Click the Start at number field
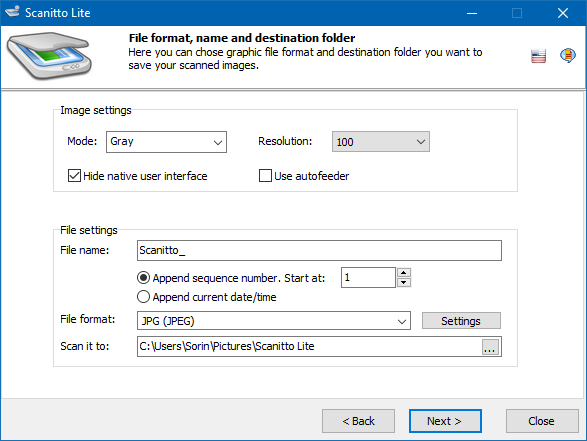The image size is (587, 441). pyautogui.click(x=368, y=277)
